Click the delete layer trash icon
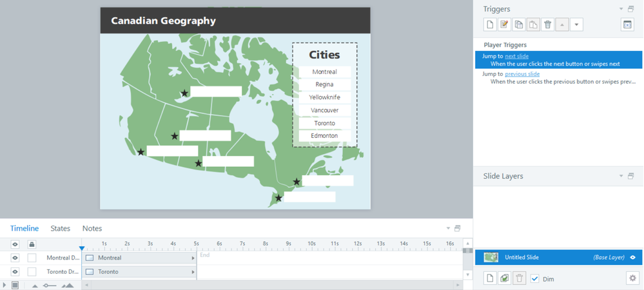This screenshot has width=644, height=290. [519, 278]
